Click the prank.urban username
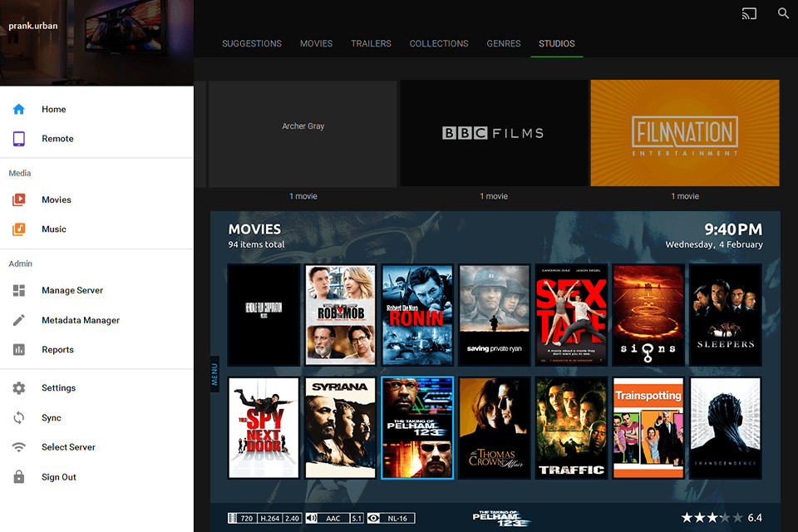This screenshot has width=798, height=532. click(32, 26)
